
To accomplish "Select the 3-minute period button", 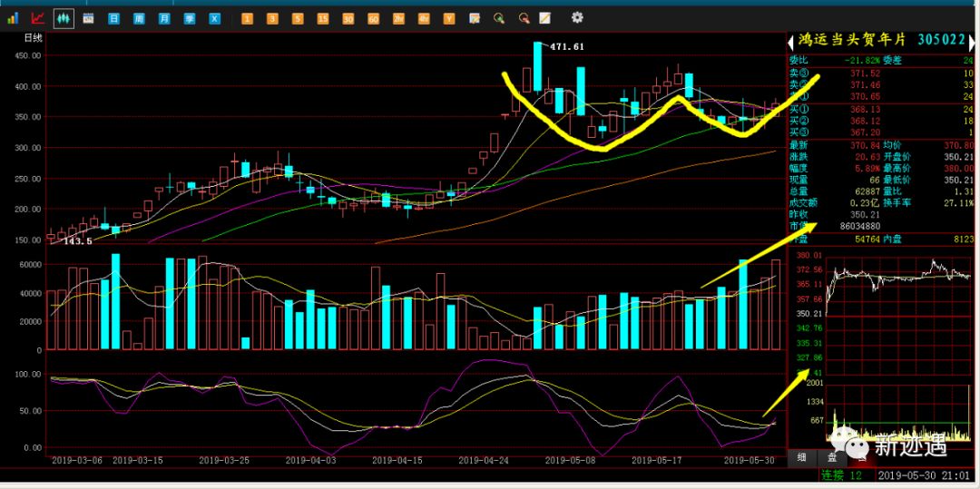I will (x=272, y=19).
